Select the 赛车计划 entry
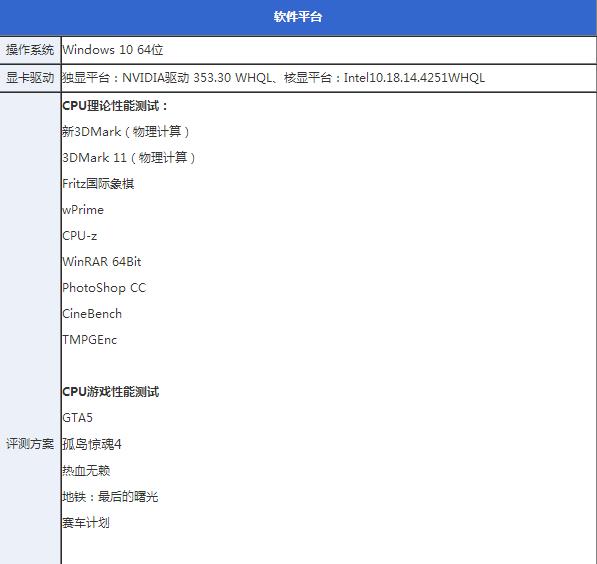The height and width of the screenshot is (564, 597). pyautogui.click(x=86, y=522)
